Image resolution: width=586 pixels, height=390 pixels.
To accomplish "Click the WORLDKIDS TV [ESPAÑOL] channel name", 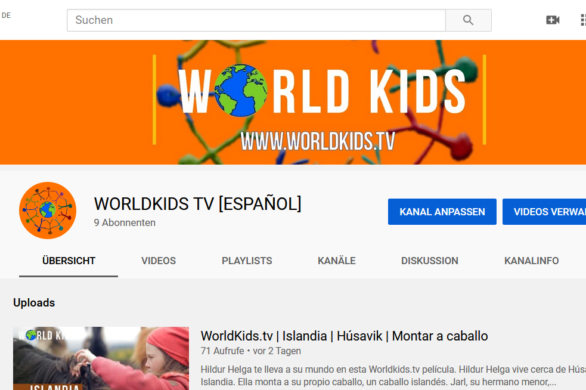I will pos(197,204).
